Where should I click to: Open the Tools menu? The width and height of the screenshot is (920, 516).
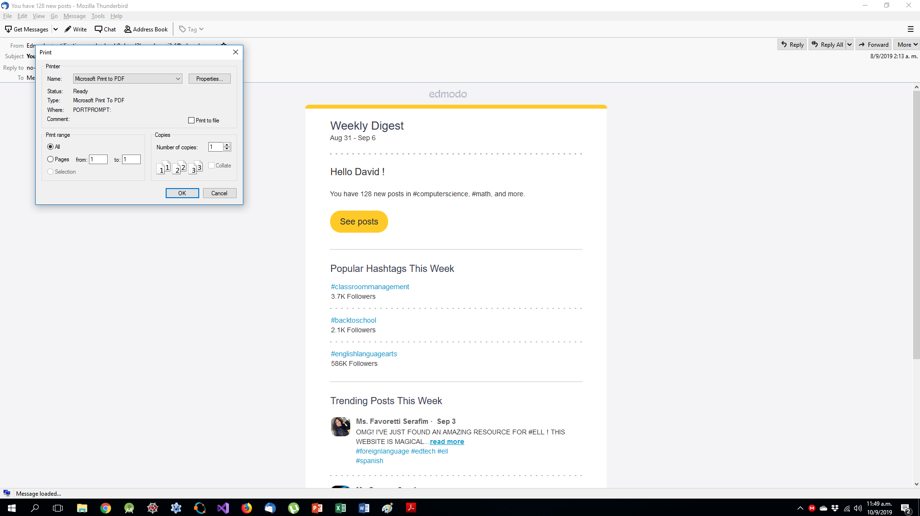pos(98,16)
